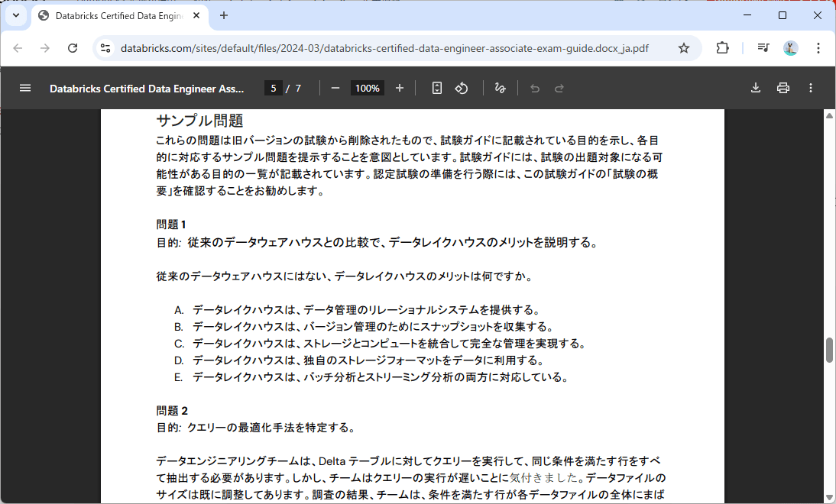The image size is (836, 504).
Task: View site information icon in address bar
Action: pyautogui.click(x=105, y=48)
